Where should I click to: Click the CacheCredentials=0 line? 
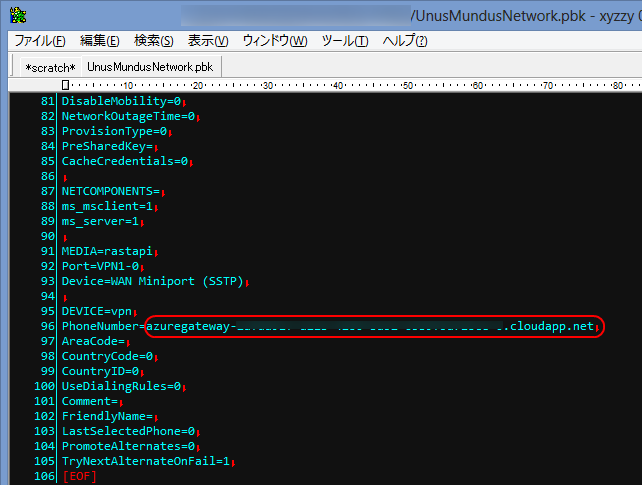(x=125, y=161)
